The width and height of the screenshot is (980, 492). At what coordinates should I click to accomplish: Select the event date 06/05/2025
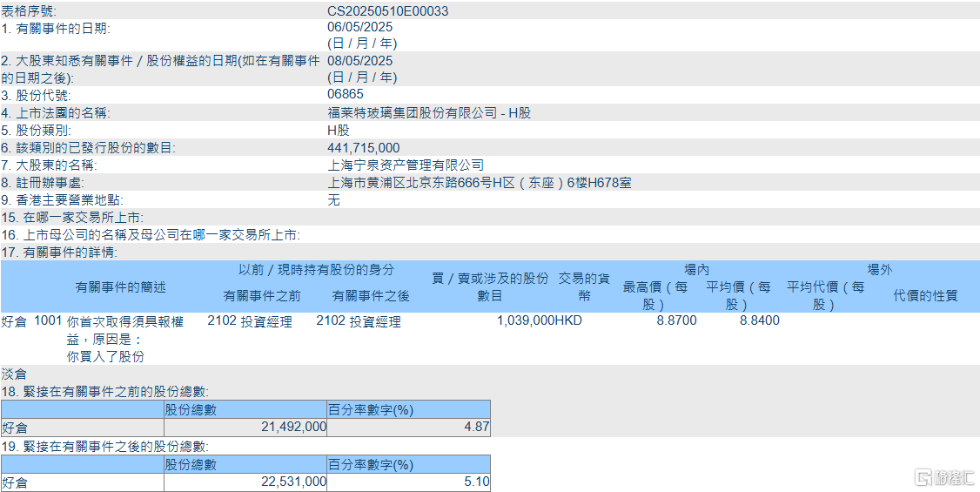click(x=360, y=28)
